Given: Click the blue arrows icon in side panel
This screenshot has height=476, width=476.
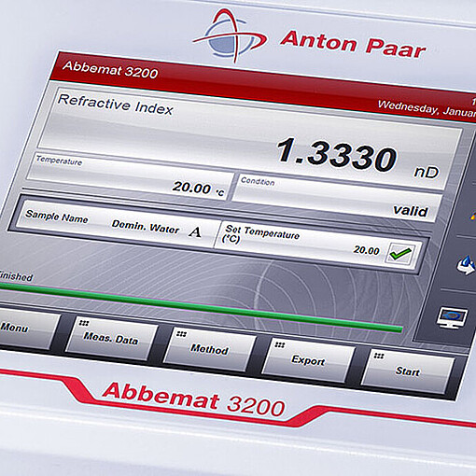Looking at the screenshot, I should click(467, 265).
